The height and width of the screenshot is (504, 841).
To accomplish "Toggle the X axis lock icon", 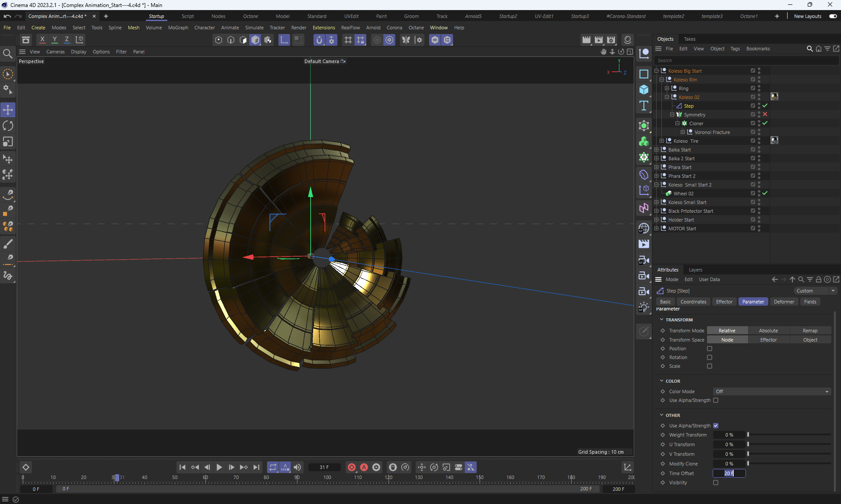I will pyautogui.click(x=42, y=39).
